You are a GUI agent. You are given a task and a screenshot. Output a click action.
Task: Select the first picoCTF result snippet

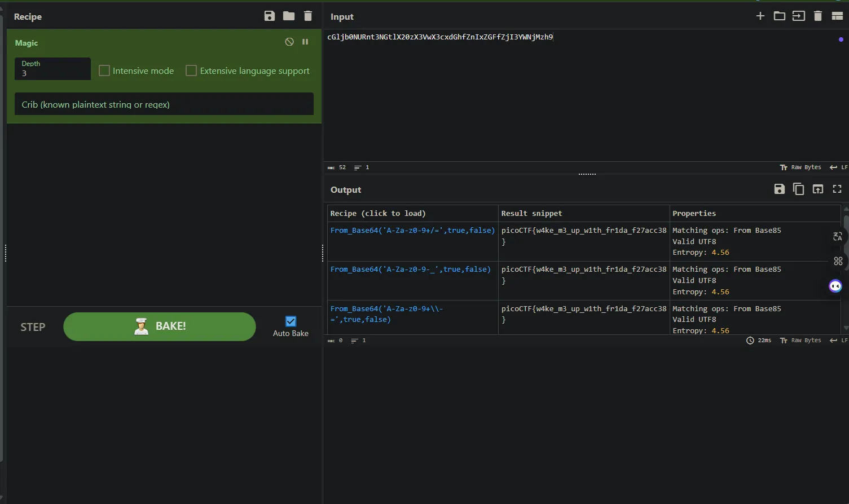coord(584,236)
